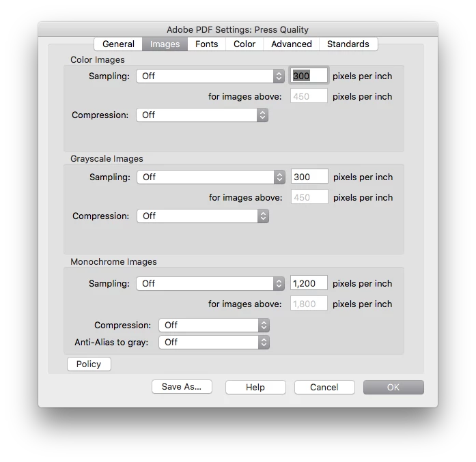Open Grayscale Images Sampling dropdown

tap(211, 177)
